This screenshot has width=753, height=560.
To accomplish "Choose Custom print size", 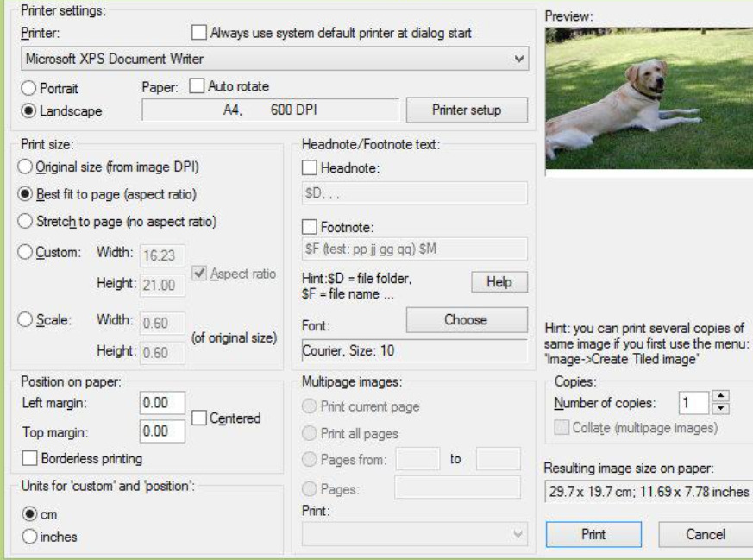I will pos(24,252).
